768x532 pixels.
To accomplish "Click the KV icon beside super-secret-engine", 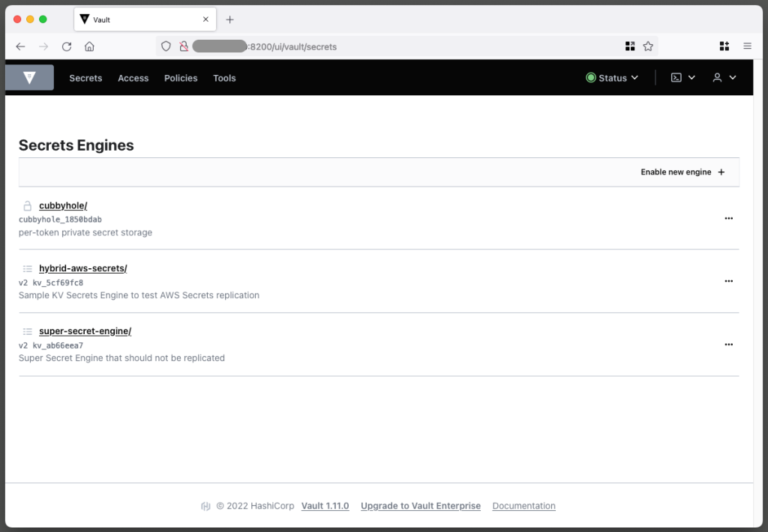I will click(26, 330).
